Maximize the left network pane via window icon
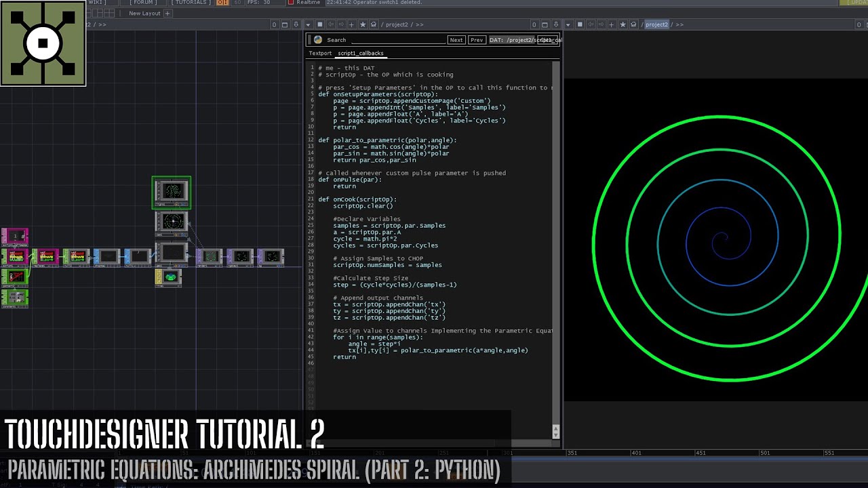Viewport: 868px width, 488px height. [x=285, y=24]
